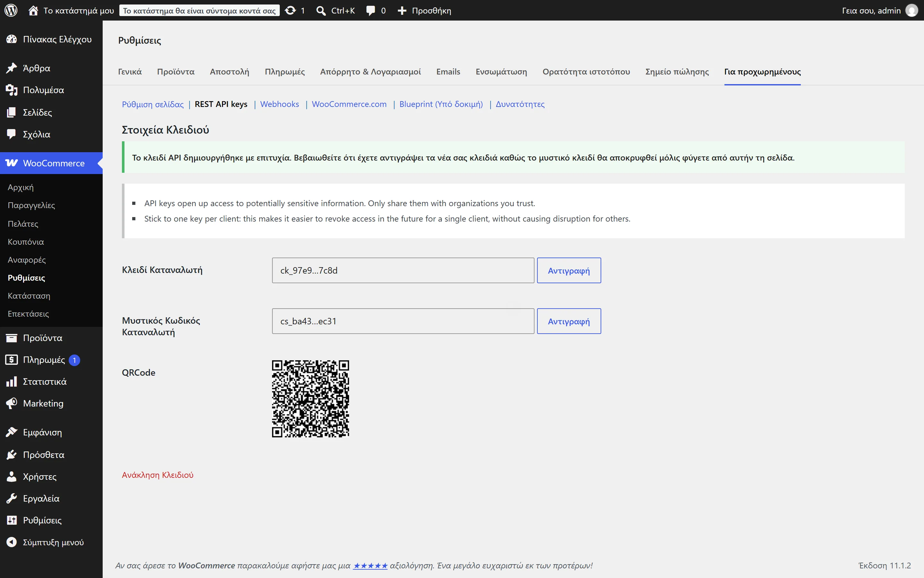Click the sidebar Ρυθμίσεις sliders icon
This screenshot has width=924, height=578.
pos(12,520)
